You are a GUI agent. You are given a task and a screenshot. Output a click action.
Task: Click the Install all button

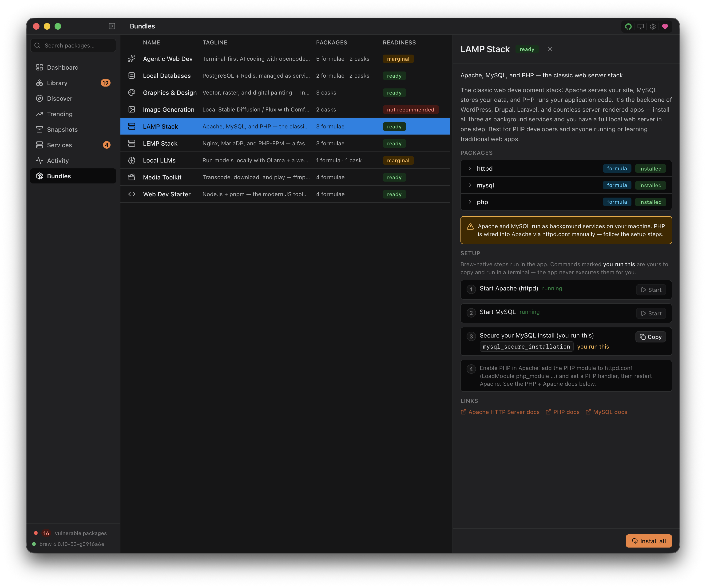coord(649,541)
